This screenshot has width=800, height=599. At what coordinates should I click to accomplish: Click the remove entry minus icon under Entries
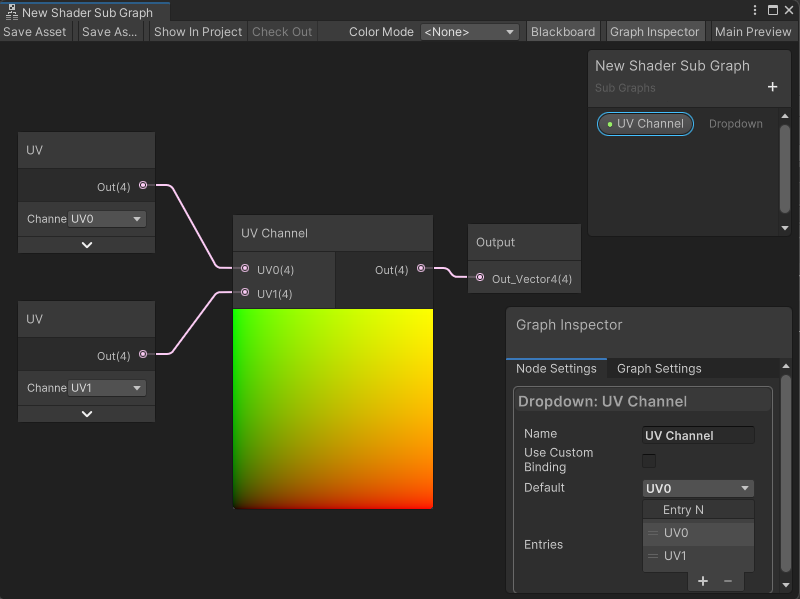pyautogui.click(x=727, y=581)
